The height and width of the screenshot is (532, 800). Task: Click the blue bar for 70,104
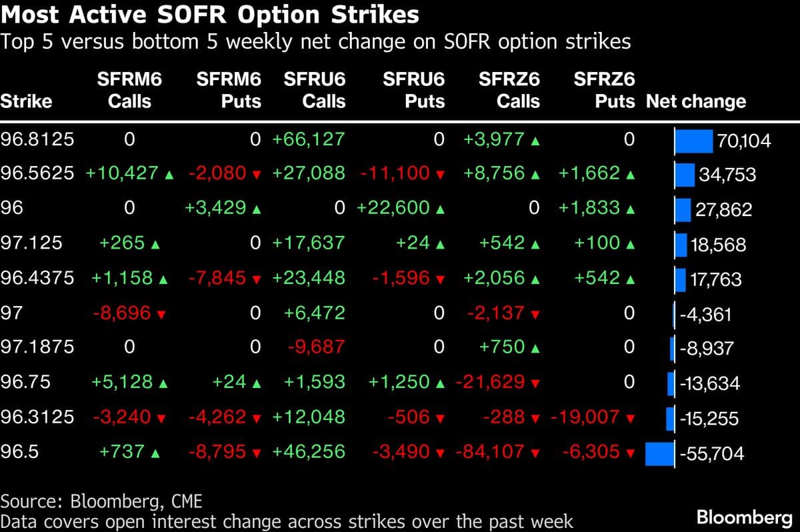(694, 141)
